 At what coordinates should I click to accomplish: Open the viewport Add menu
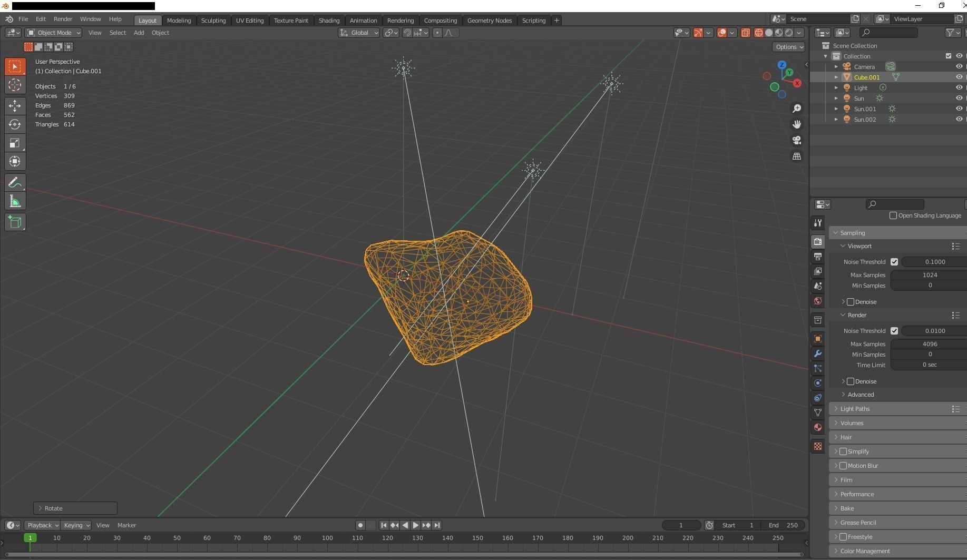point(139,33)
